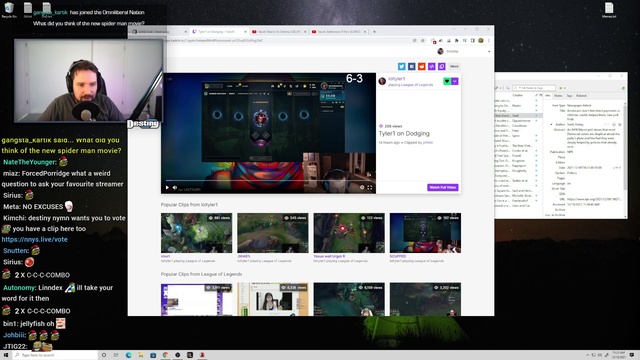Screen dimensions: 640x360
Task: Open the Chrome three-dot menu
Action: tap(489, 40)
